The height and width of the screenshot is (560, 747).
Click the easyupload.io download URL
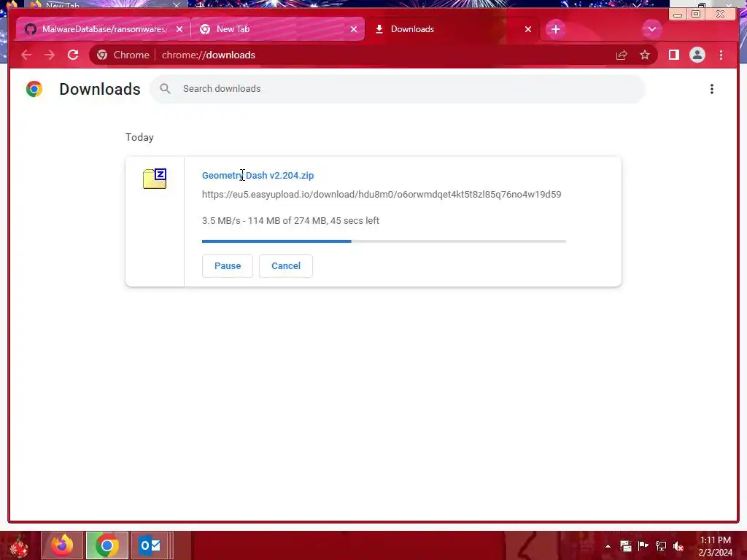(382, 194)
